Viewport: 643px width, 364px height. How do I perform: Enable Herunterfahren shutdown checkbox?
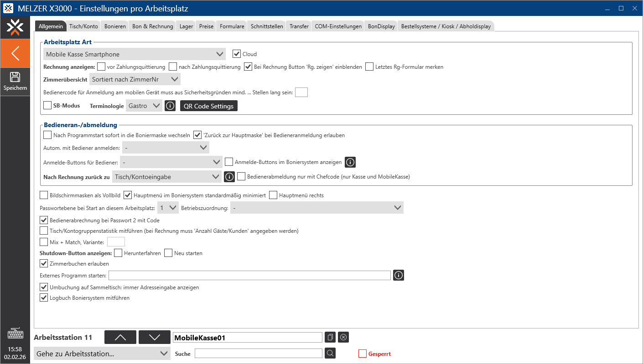(118, 253)
